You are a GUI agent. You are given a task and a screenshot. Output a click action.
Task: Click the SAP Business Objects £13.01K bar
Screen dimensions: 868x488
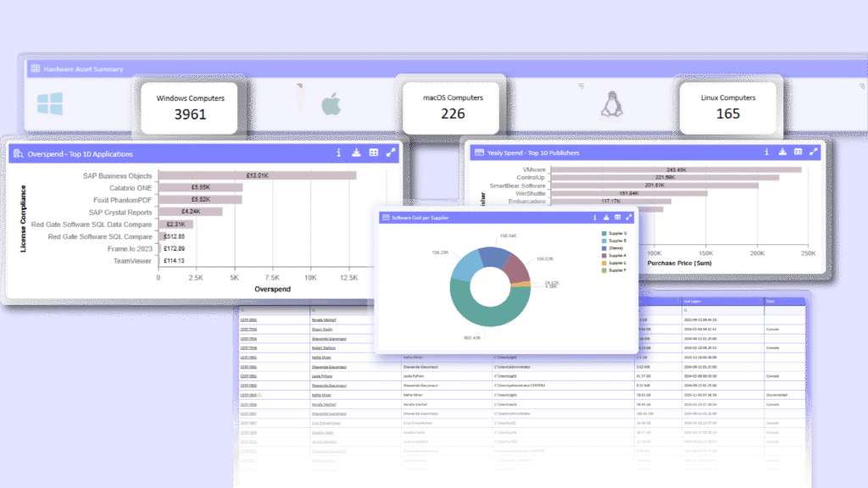[x=258, y=175]
